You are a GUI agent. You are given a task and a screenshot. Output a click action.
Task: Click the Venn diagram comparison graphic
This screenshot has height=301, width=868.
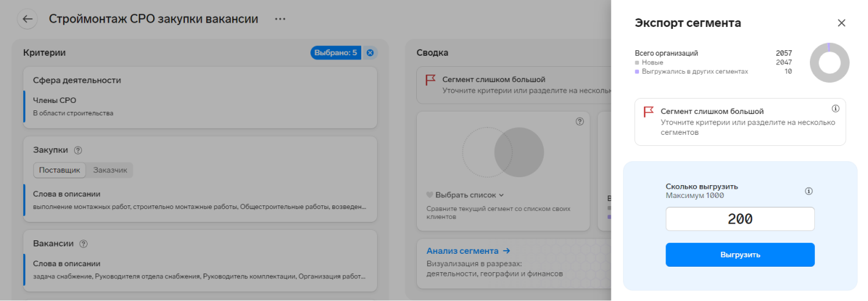pyautogui.click(x=503, y=152)
